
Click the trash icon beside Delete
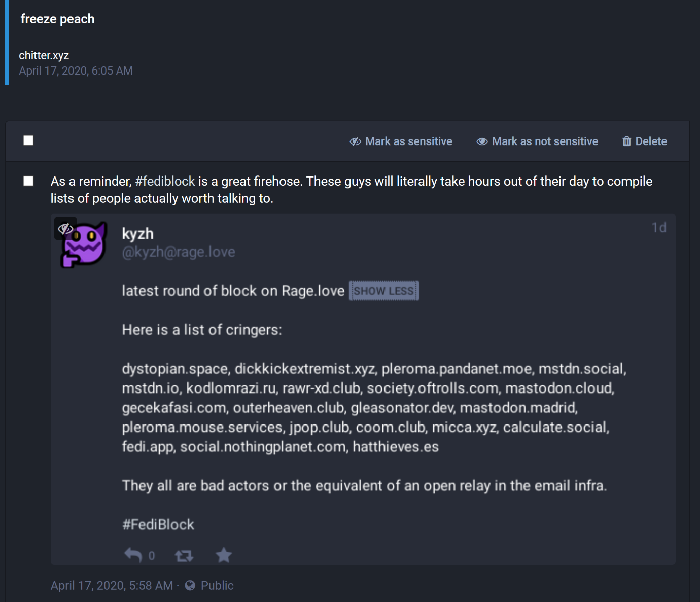pos(627,141)
